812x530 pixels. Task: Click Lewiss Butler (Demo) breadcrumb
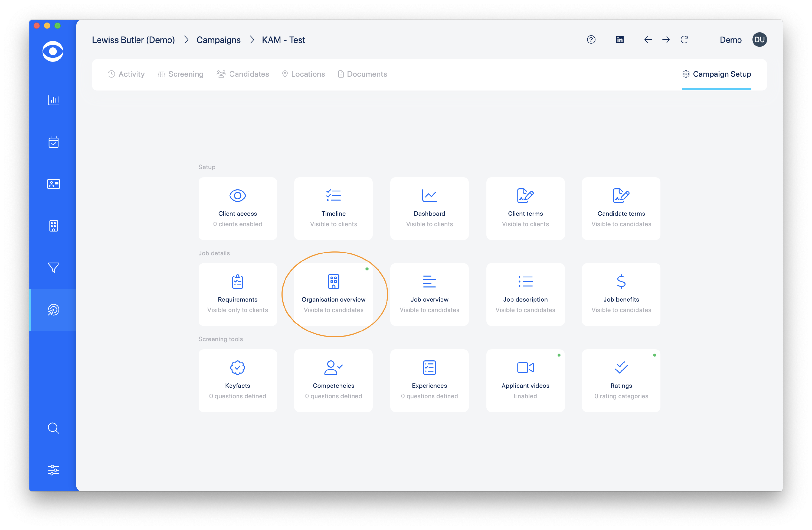click(x=133, y=40)
